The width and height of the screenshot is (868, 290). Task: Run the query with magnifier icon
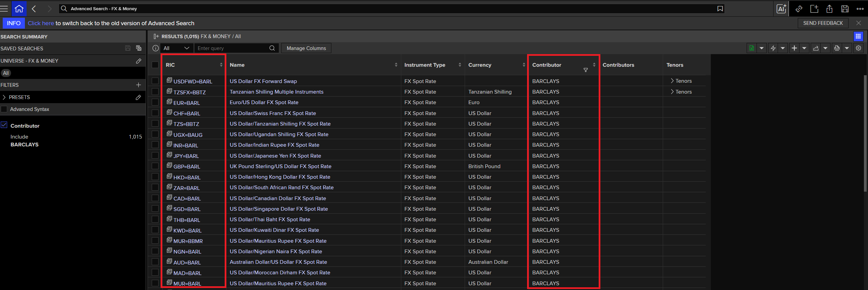point(272,48)
